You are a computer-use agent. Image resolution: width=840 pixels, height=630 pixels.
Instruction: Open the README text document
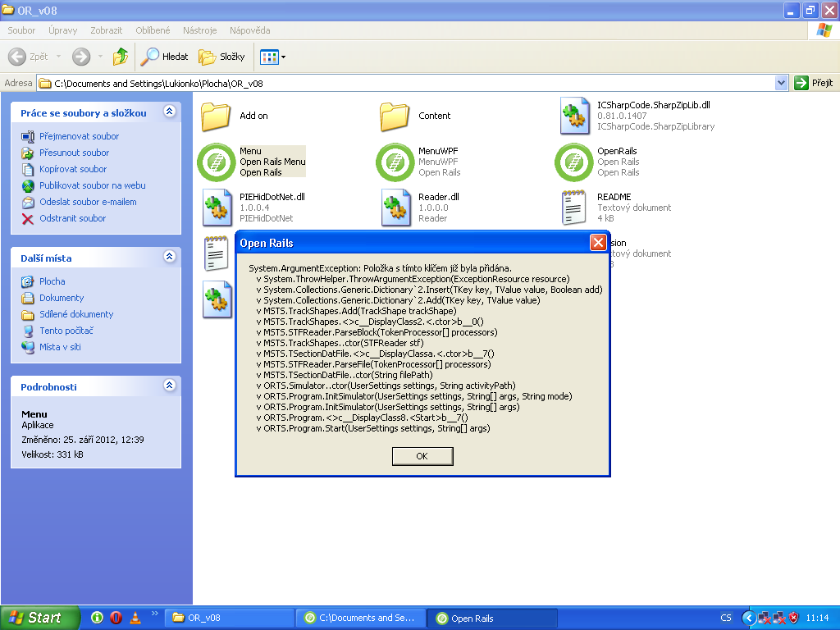[x=573, y=208]
